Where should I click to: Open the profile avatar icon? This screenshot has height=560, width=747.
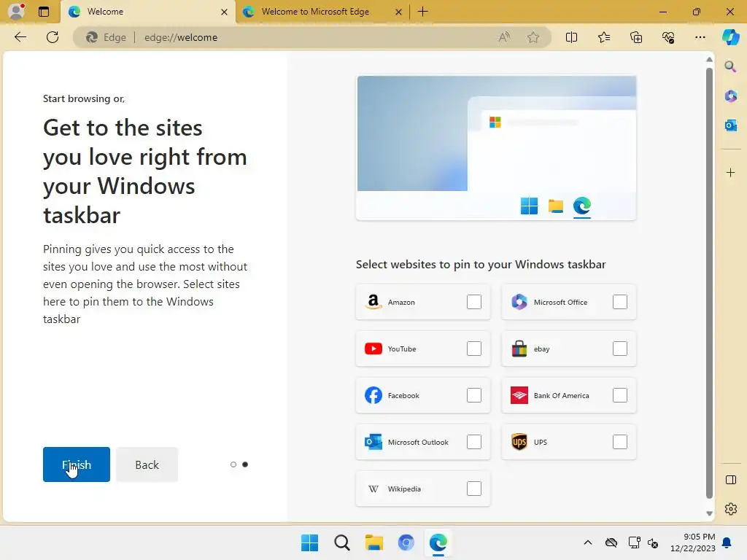click(x=16, y=12)
